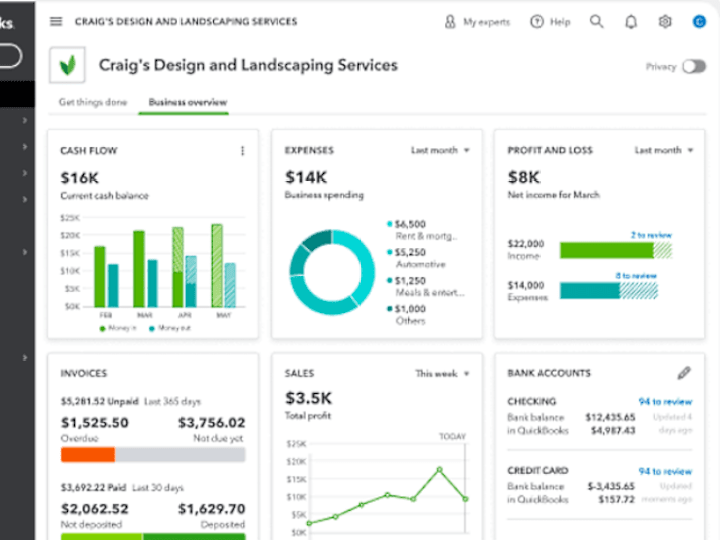Expand fourth sidebar chevron item
Screen dimensions: 720x540
pyautogui.click(x=25, y=199)
